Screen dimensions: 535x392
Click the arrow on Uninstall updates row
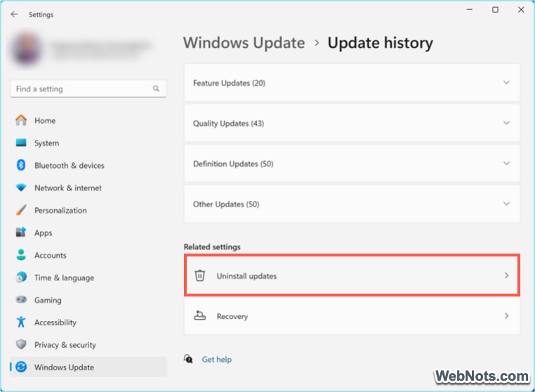tap(506, 275)
